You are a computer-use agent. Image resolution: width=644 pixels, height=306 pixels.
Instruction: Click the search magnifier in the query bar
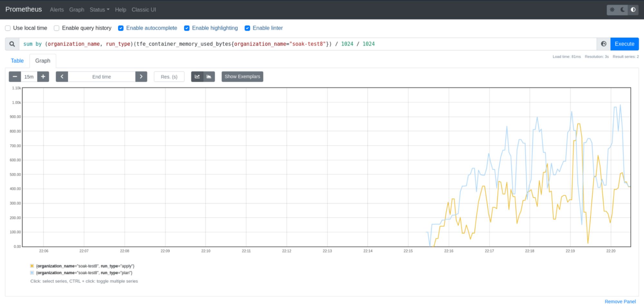click(x=12, y=44)
